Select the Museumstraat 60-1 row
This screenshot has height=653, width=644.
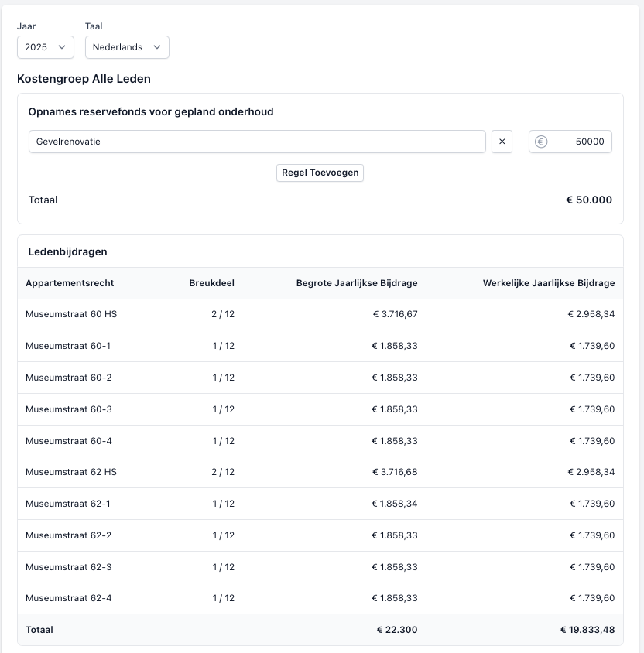68,346
